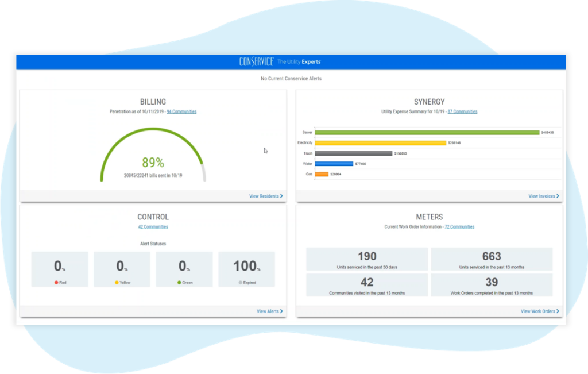Open the 72 Communities meters link
Screen dimensions: 588x374
(x=459, y=226)
